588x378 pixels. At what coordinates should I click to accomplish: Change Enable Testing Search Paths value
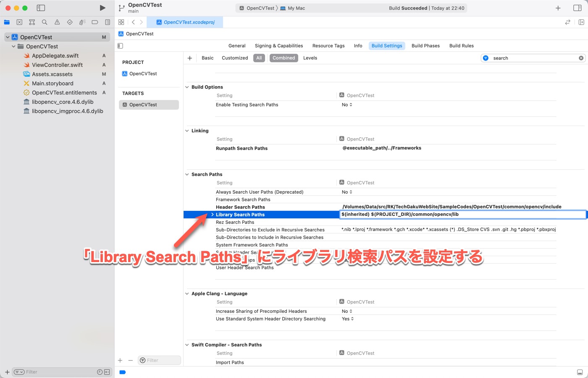click(x=347, y=105)
